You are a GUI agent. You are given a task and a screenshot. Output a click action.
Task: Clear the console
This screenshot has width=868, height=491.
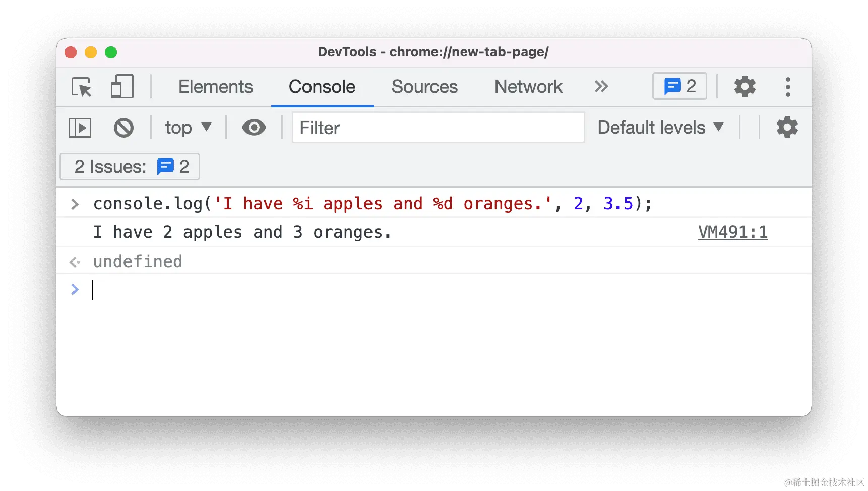(x=123, y=128)
